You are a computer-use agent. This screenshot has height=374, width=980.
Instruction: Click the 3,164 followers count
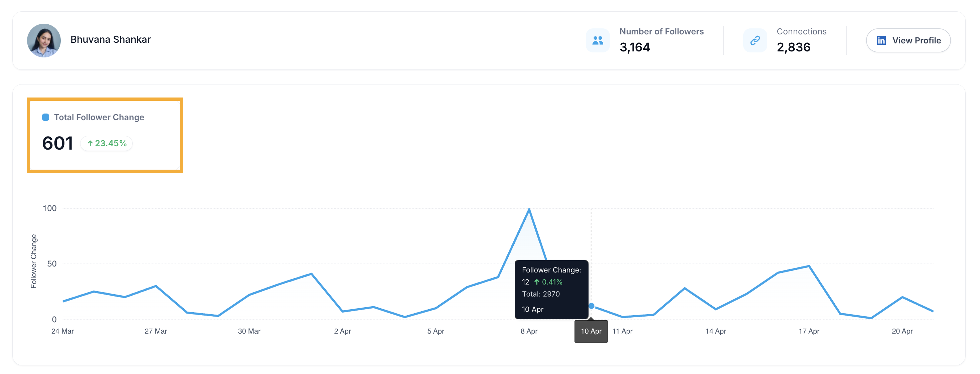pyautogui.click(x=635, y=47)
